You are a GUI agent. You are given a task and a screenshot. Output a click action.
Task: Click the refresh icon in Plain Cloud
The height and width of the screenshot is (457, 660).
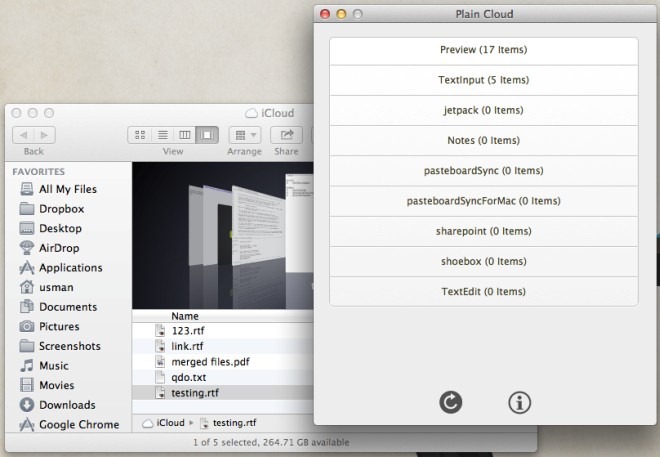pyautogui.click(x=451, y=402)
